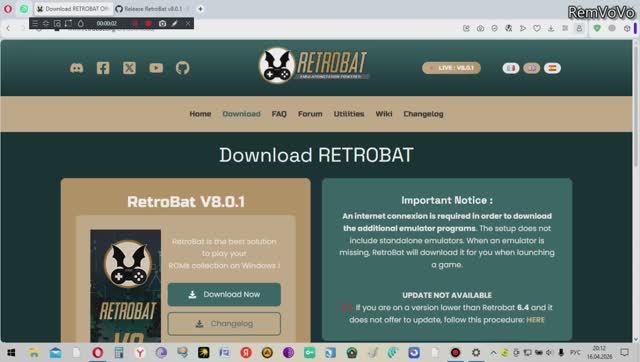Click the green shield ad blocker icon
This screenshot has width=640, height=362.
pos(597,28)
